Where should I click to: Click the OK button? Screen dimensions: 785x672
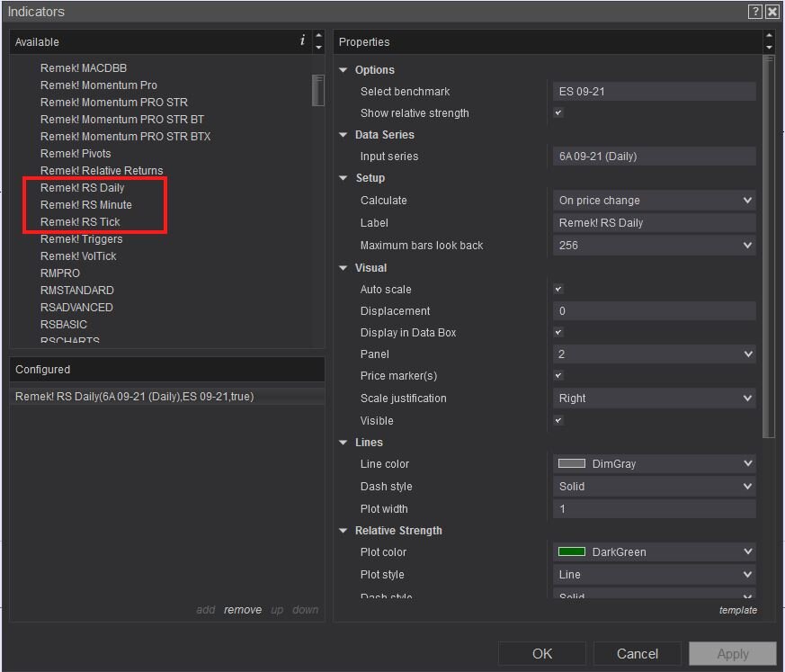(x=541, y=653)
